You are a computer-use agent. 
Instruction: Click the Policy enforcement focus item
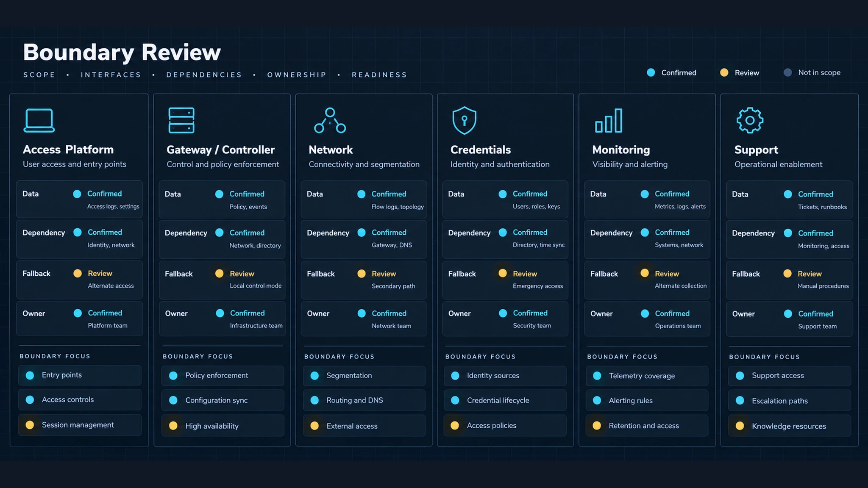223,376
